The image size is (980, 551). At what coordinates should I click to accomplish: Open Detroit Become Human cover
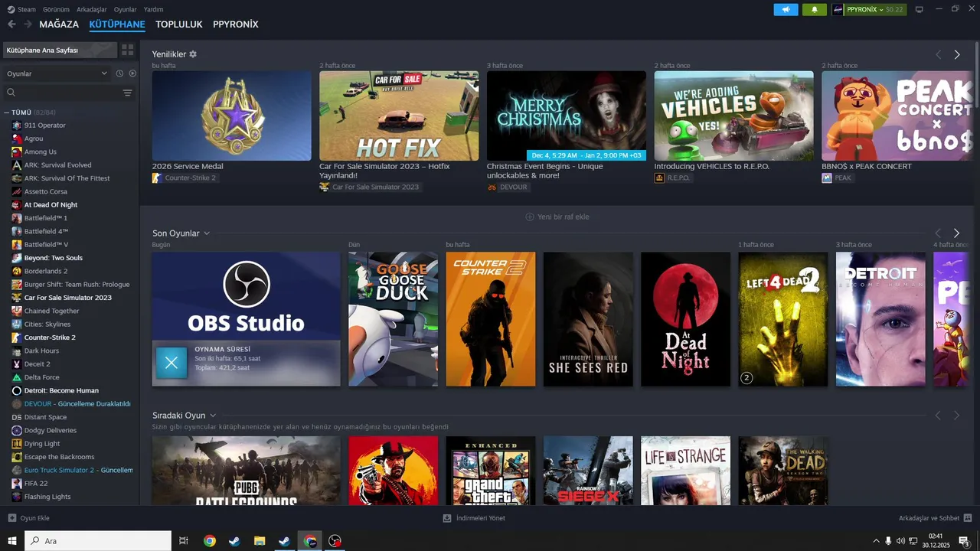click(880, 319)
